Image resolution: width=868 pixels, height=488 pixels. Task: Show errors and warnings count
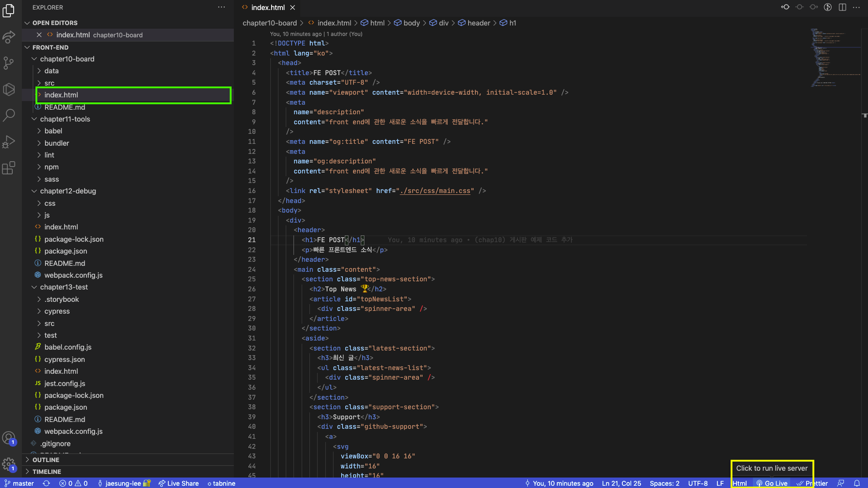(73, 483)
